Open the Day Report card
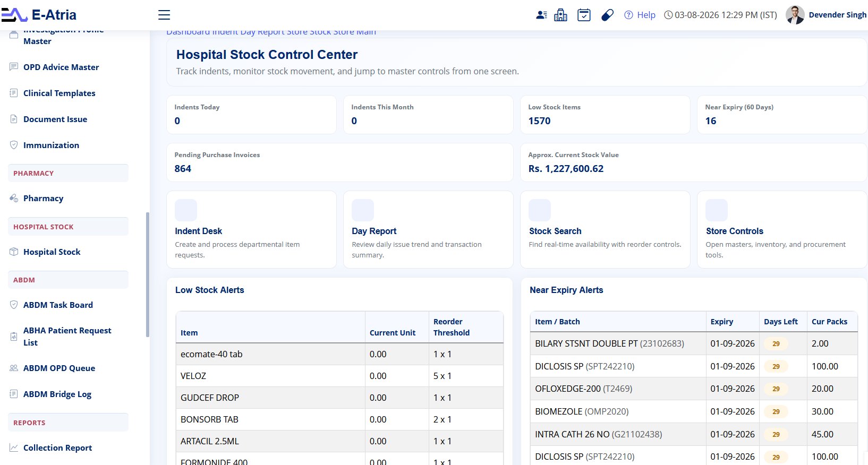This screenshot has height=465, width=868. [428, 229]
